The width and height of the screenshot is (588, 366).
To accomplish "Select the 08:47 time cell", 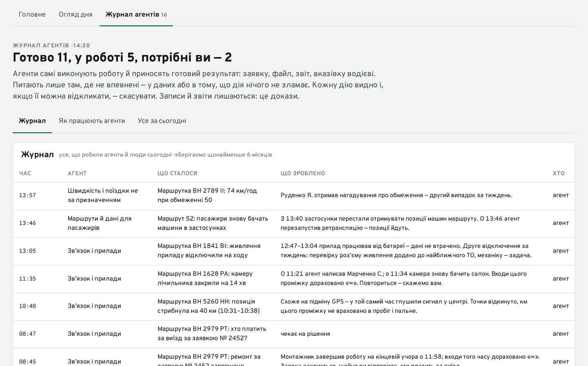I will click(x=27, y=334).
